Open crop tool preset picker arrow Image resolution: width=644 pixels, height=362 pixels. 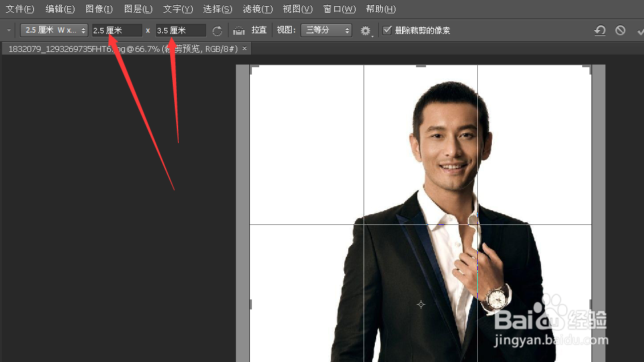[x=9, y=30]
